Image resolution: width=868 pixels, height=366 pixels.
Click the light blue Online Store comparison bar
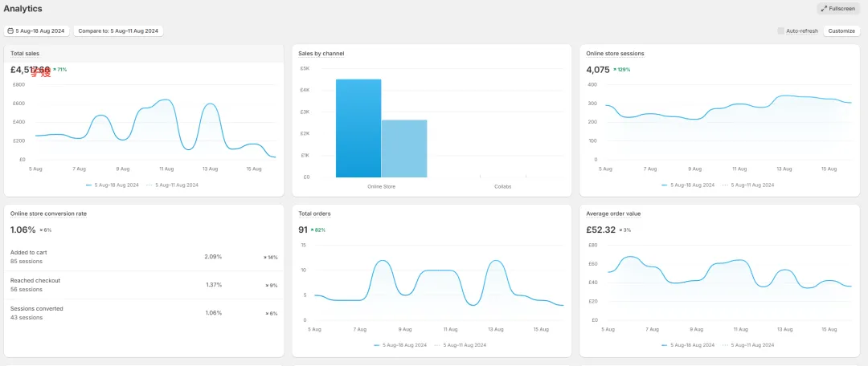point(404,148)
